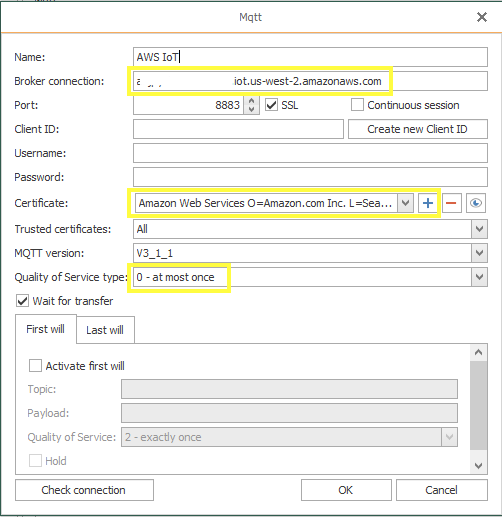Click scroll down arrow in will panel
Screen dimensions: 502x517
click(478, 465)
